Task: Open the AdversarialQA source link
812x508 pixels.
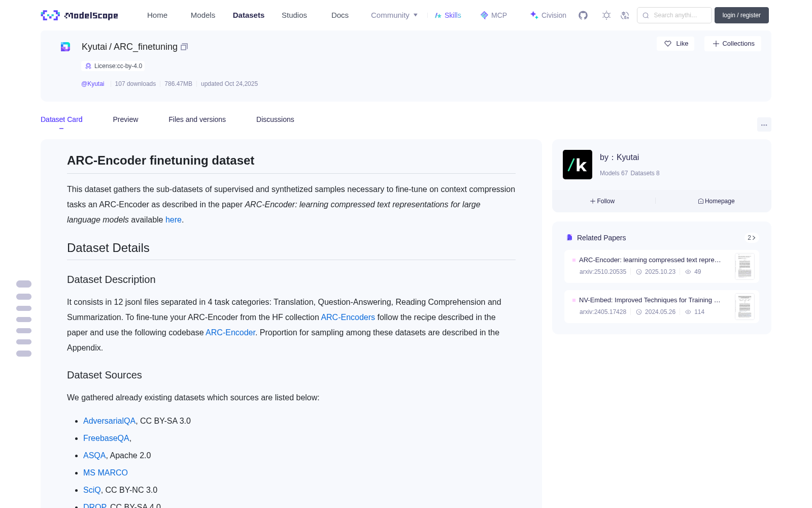Action: tap(109, 421)
